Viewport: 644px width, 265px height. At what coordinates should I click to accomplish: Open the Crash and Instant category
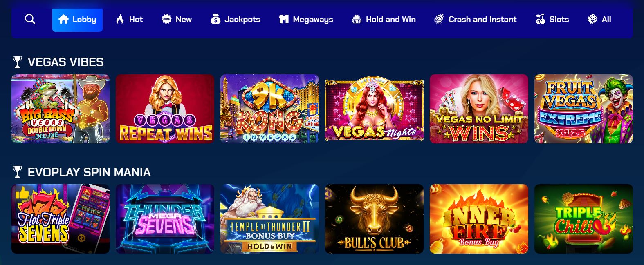click(x=475, y=19)
